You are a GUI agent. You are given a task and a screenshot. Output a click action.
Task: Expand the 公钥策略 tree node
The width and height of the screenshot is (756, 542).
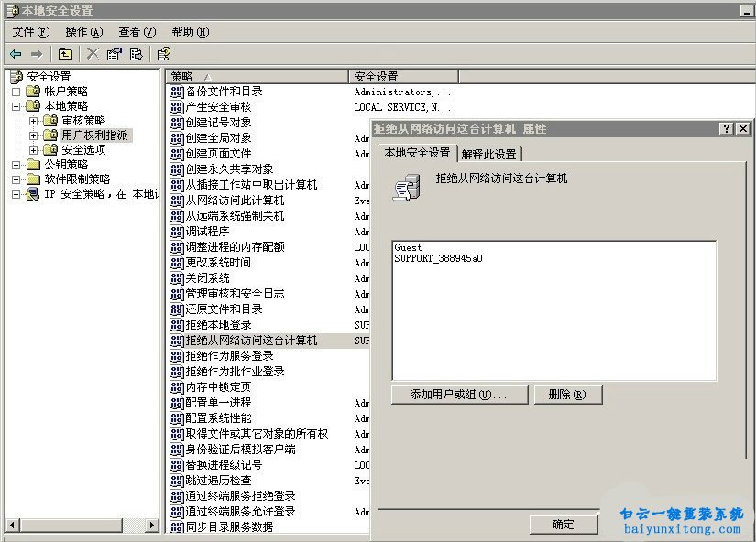[18, 164]
